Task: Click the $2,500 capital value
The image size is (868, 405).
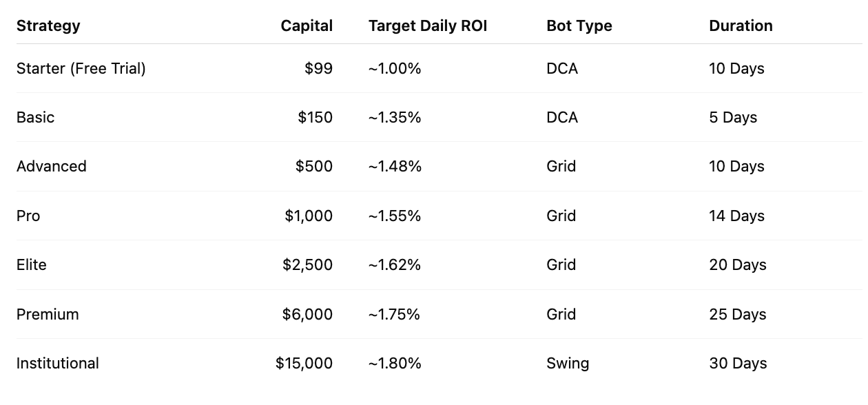Action: coord(307,265)
